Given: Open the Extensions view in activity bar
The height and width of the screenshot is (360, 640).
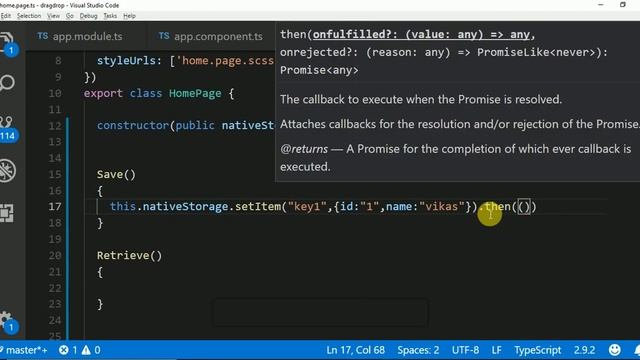Looking at the screenshot, I should [x=7, y=213].
